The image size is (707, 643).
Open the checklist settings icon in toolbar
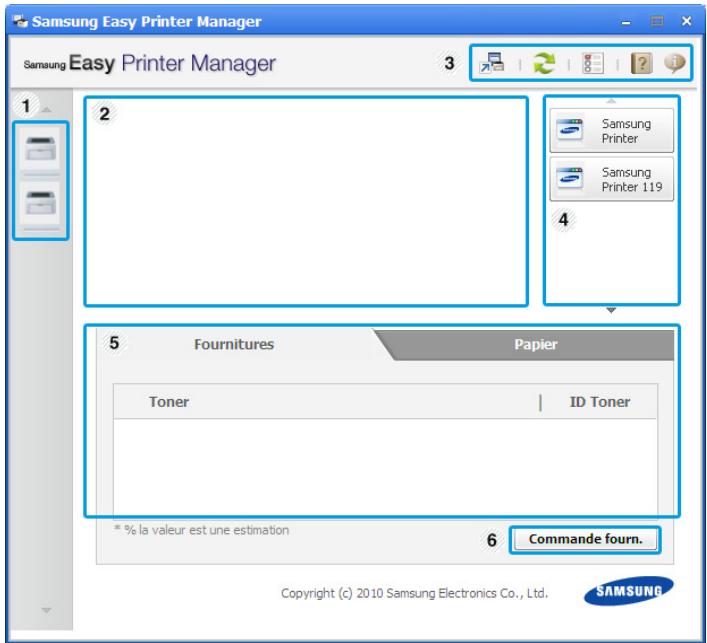click(592, 63)
